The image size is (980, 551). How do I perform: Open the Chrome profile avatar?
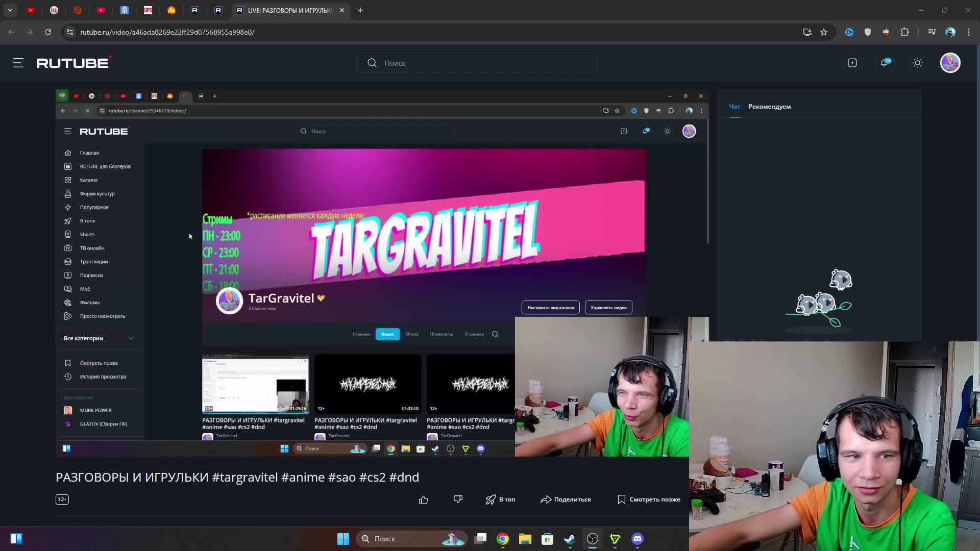click(x=950, y=32)
